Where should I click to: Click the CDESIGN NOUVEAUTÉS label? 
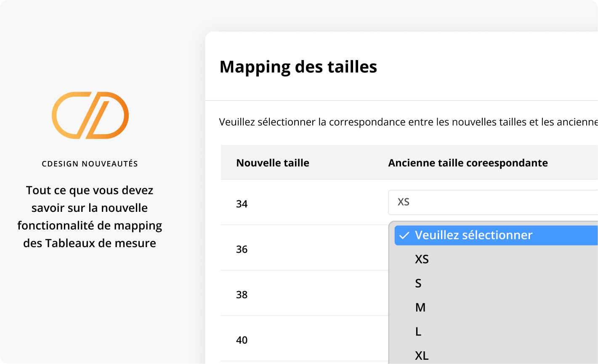pos(90,164)
